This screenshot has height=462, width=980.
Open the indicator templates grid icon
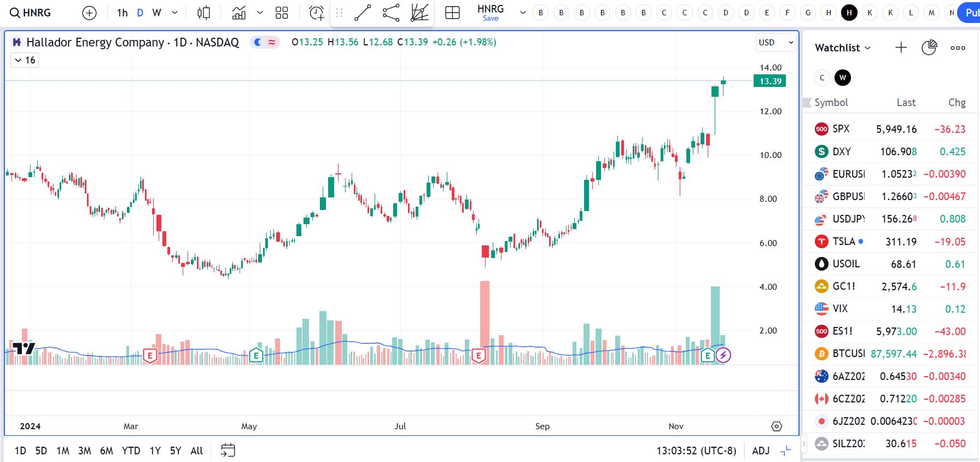pos(282,13)
